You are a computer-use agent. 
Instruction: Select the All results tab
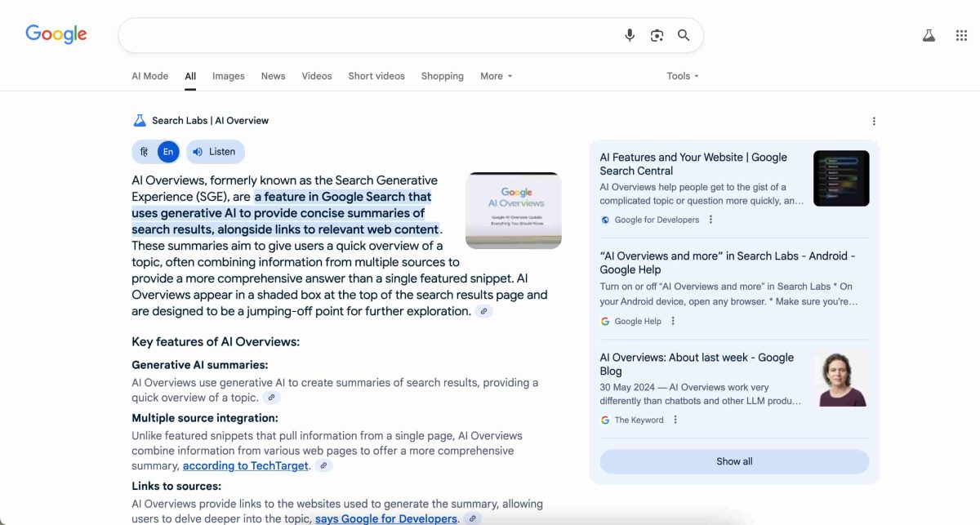pyautogui.click(x=190, y=76)
